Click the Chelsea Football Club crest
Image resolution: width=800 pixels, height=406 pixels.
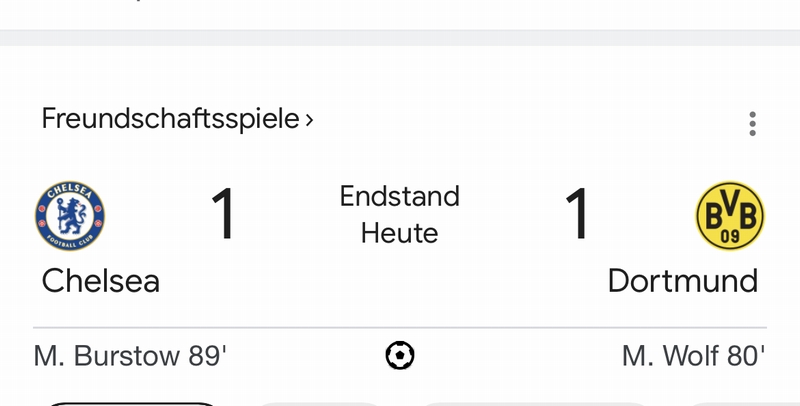(x=70, y=216)
